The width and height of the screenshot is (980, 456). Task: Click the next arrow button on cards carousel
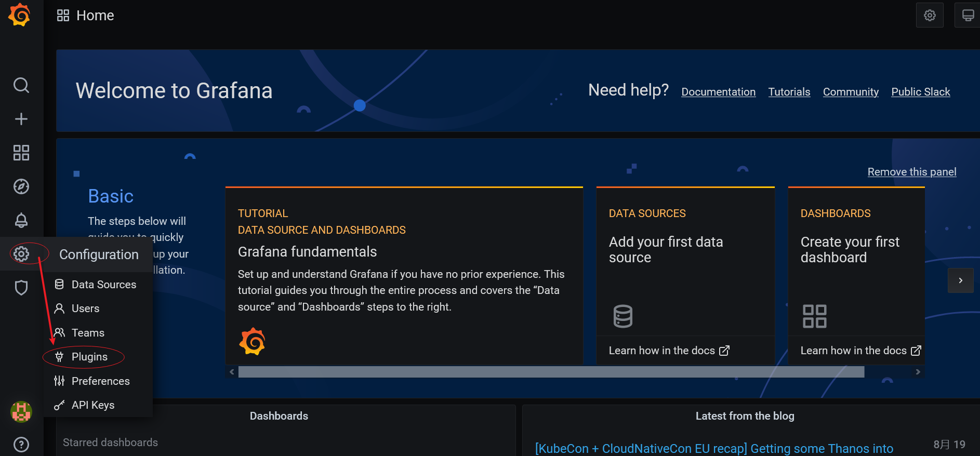coord(960,280)
